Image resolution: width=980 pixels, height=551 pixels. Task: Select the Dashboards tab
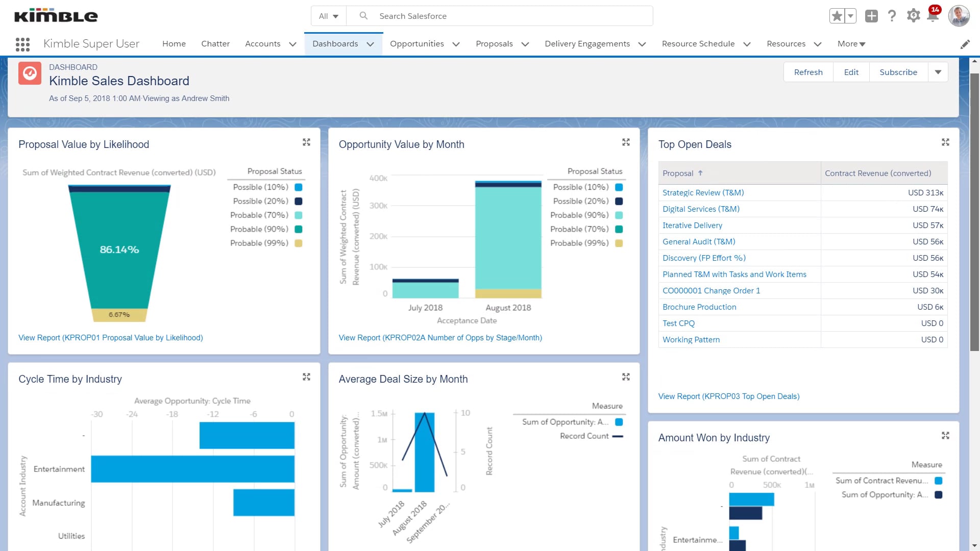335,44
